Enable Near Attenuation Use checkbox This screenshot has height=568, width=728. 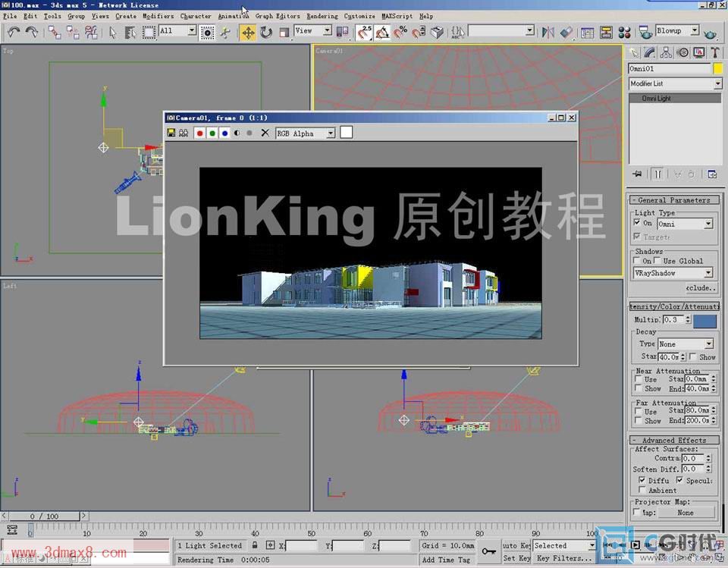tap(639, 379)
